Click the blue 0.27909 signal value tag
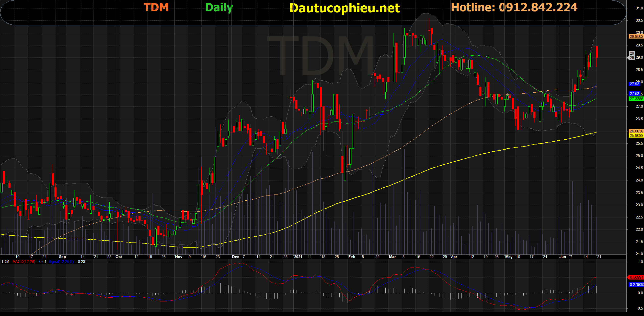This screenshot has height=316, width=644. coord(636,284)
